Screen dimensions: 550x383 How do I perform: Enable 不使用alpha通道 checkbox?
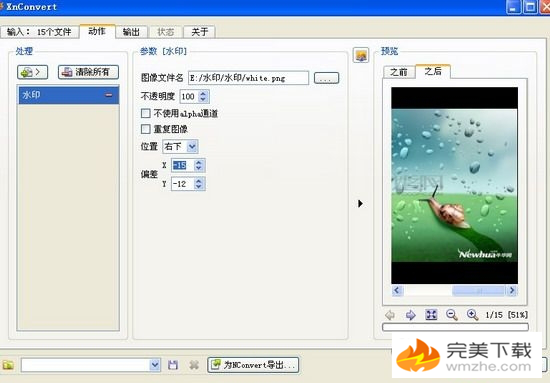pos(146,113)
